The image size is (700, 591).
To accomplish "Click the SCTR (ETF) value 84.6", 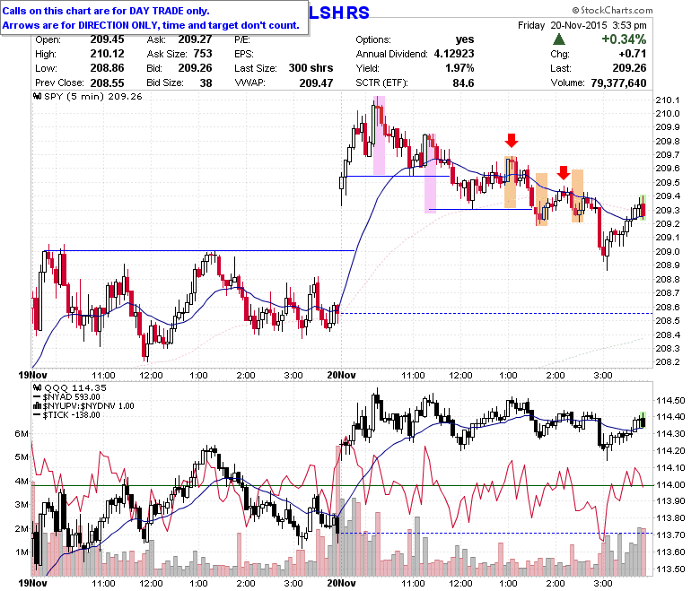I will point(463,83).
